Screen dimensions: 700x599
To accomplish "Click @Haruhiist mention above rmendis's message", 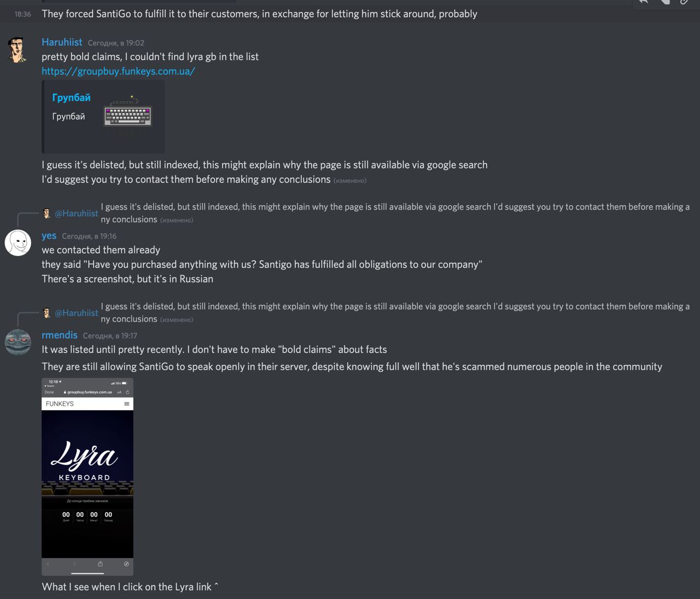I will (x=77, y=313).
